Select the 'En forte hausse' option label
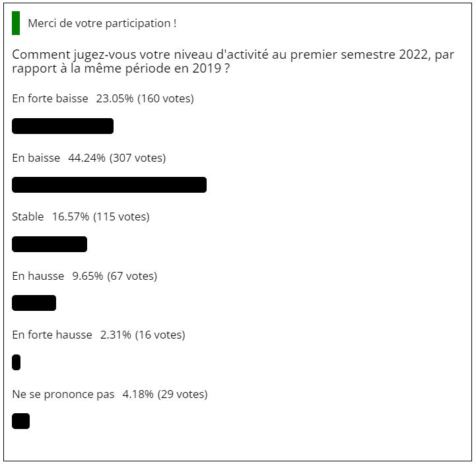This screenshot has height=464, width=476. tap(52, 335)
